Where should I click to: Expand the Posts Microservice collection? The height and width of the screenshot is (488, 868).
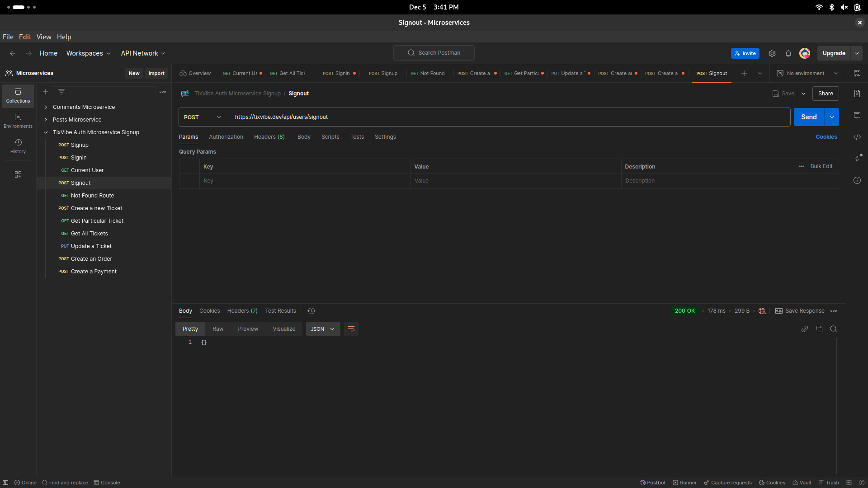pos(46,120)
